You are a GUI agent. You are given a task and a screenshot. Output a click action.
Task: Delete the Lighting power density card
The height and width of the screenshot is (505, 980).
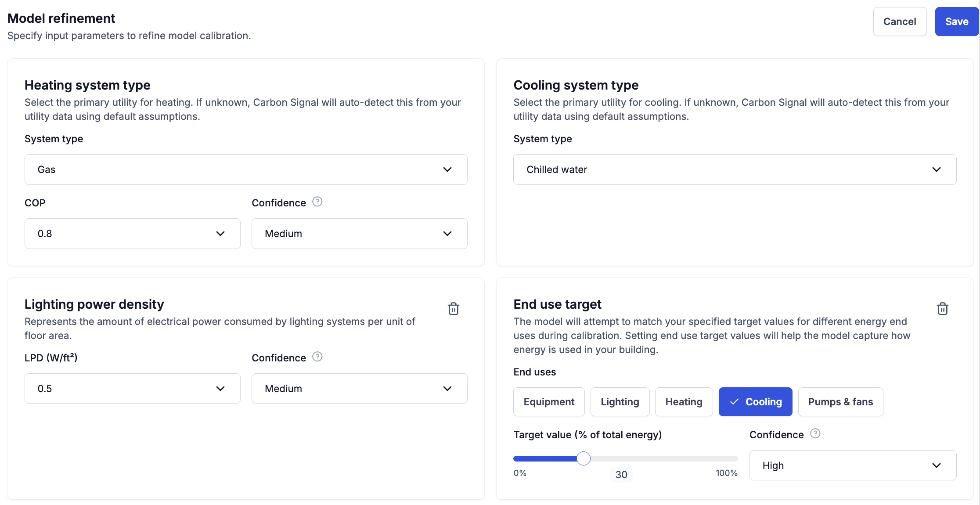pos(454,309)
